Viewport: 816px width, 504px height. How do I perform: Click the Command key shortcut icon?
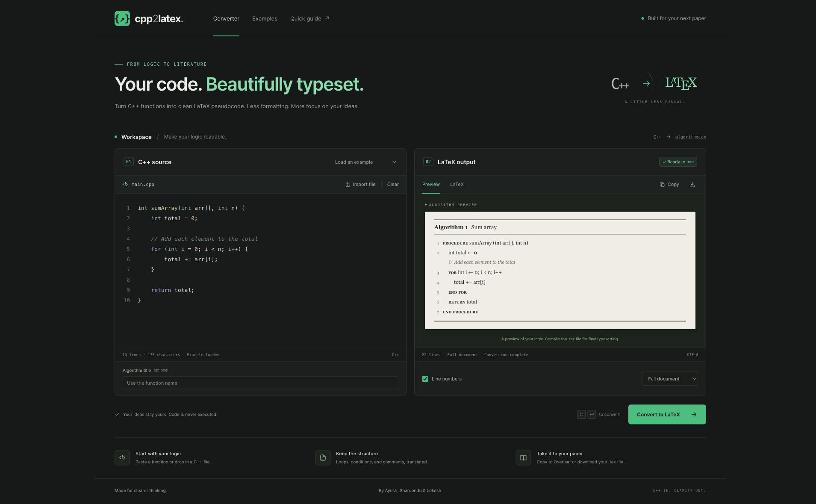(581, 414)
